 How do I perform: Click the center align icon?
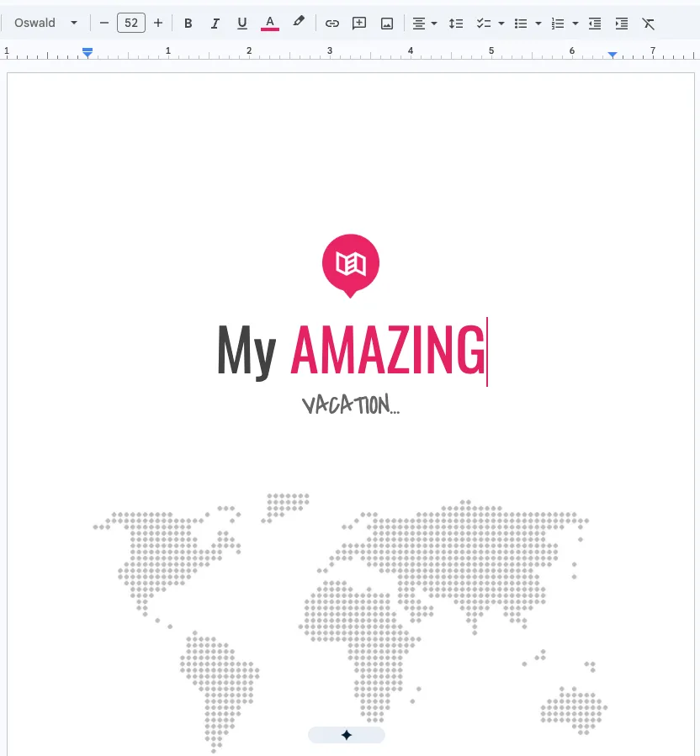(419, 24)
